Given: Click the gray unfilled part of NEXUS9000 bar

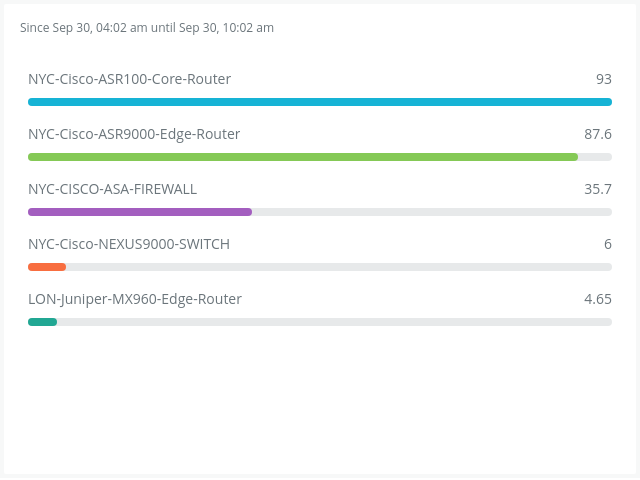Looking at the screenshot, I should coord(339,267).
